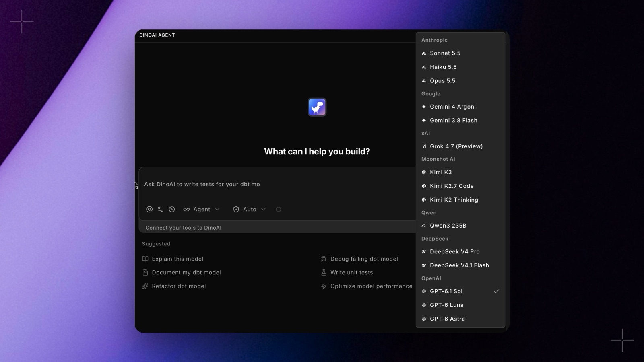This screenshot has width=644, height=362.
Task: Select the checked GPT-6.1 Sol model
Action: [x=460, y=291]
